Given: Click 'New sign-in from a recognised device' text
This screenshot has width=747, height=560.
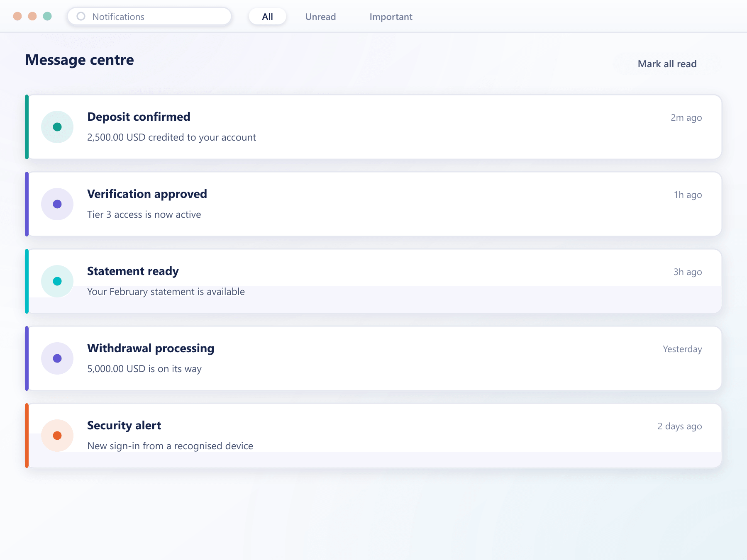Looking at the screenshot, I should (x=170, y=446).
